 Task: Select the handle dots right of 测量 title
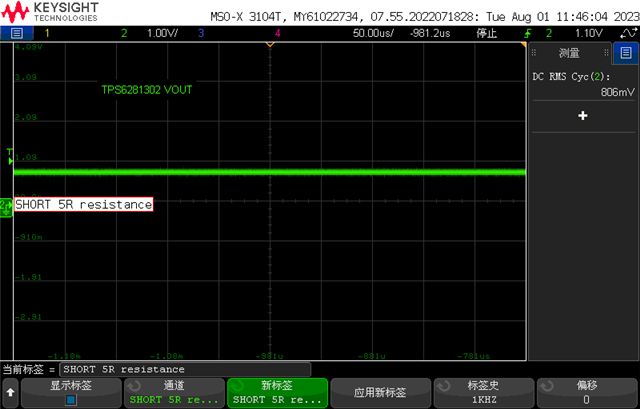click(606, 53)
